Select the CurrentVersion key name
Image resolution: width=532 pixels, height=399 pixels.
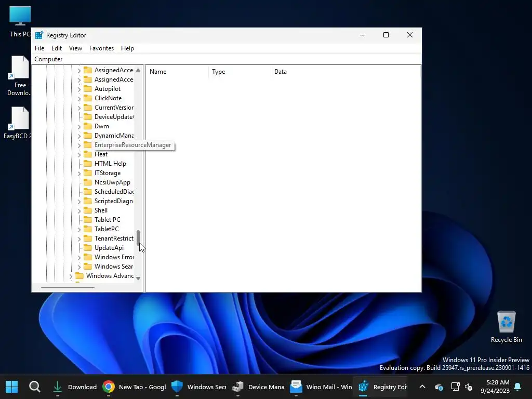click(x=114, y=108)
